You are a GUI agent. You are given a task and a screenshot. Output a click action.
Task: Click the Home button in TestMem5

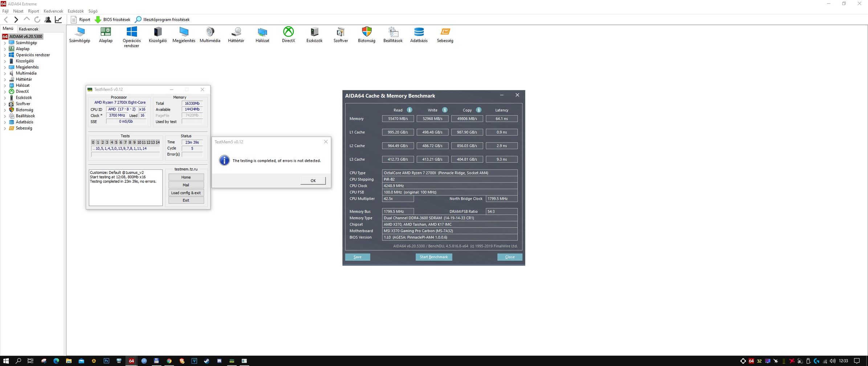pyautogui.click(x=186, y=177)
